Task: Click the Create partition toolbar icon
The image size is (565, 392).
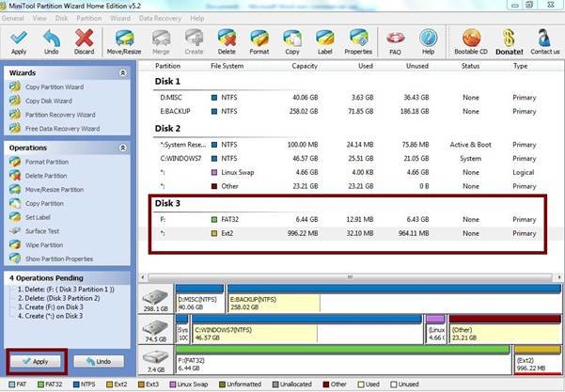Action: coord(194,42)
